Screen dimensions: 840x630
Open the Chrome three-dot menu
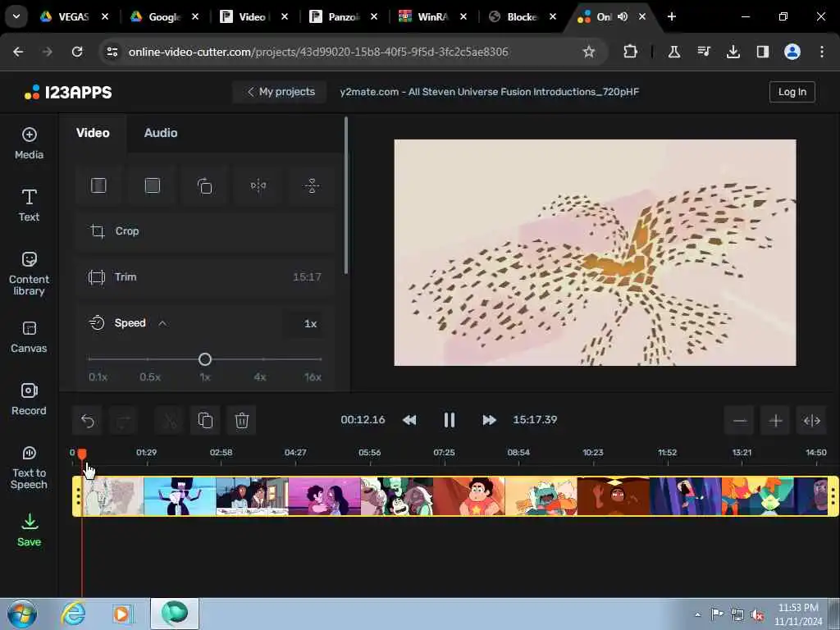[x=822, y=52]
